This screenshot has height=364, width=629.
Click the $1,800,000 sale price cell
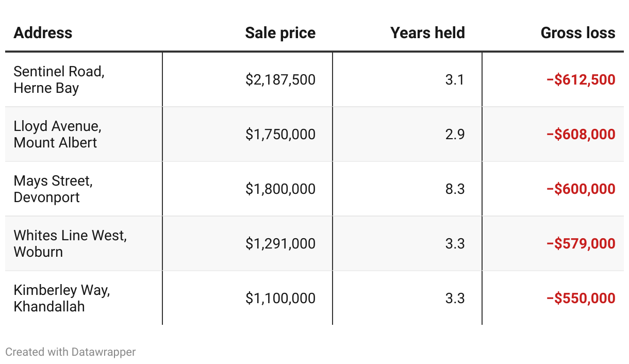280,189
